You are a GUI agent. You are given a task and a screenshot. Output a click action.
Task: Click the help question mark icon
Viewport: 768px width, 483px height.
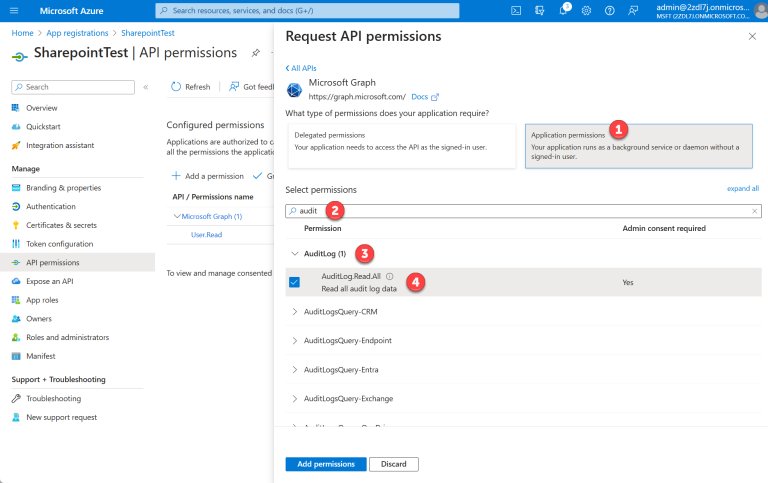609,10
